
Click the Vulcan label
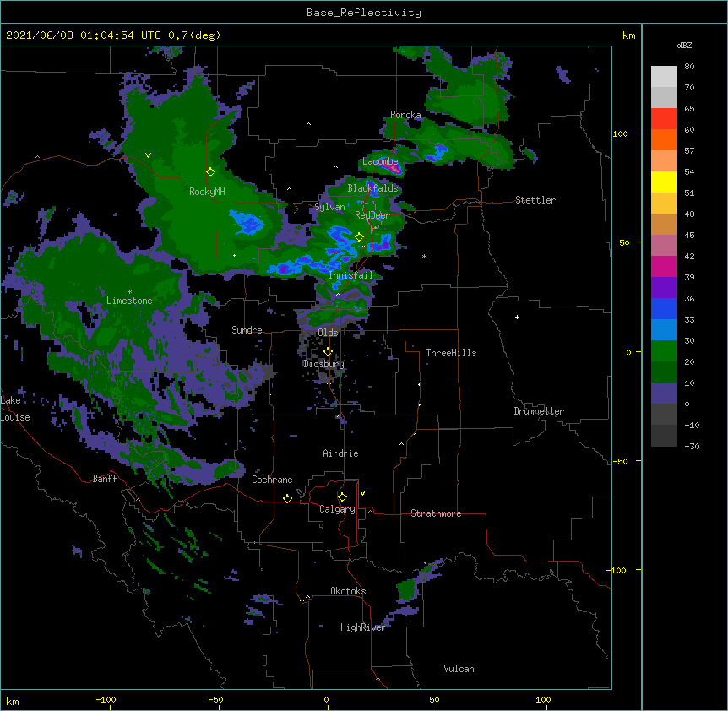click(459, 669)
